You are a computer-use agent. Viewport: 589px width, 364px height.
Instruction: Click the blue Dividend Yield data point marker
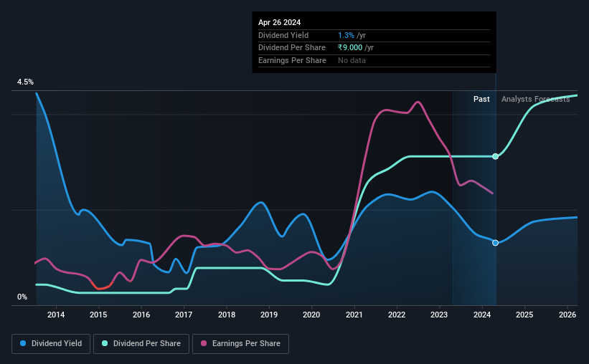click(x=496, y=243)
